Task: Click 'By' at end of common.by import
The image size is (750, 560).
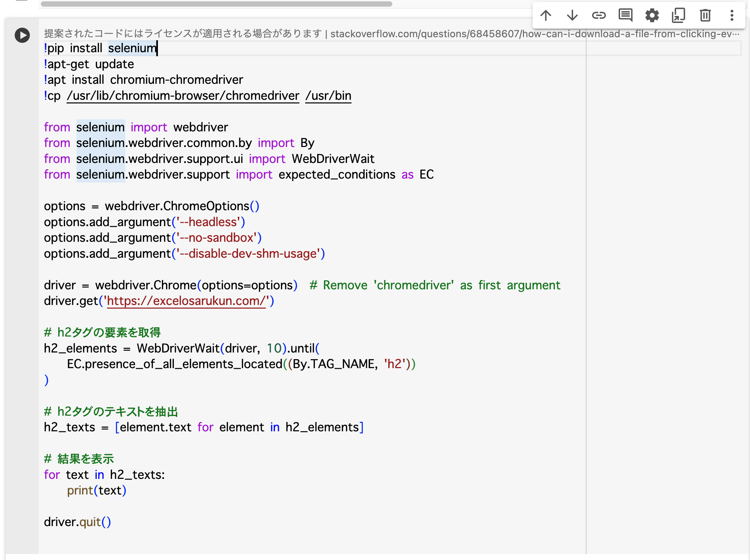Action: 308,143
